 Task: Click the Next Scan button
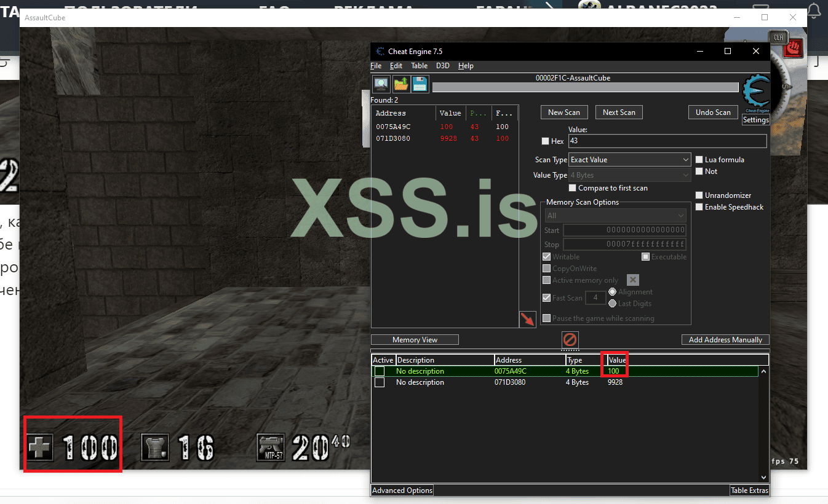[x=619, y=112]
